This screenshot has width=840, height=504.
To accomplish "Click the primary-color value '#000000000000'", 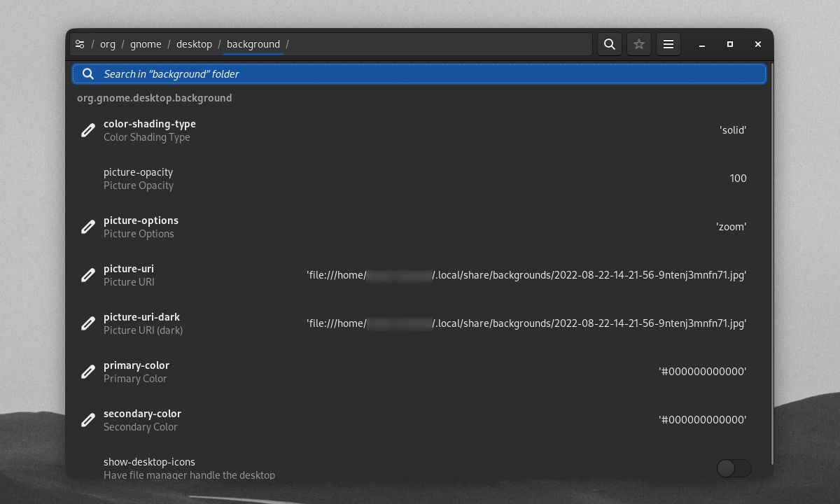I will coord(703,372).
